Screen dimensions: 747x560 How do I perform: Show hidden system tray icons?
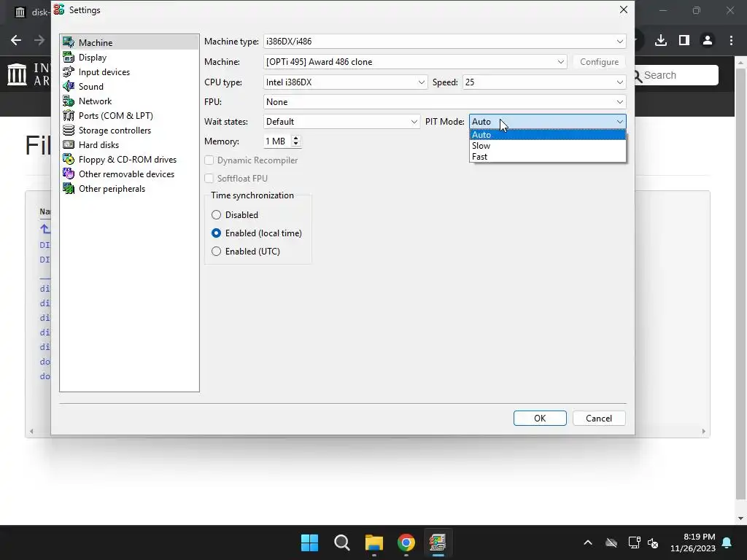pyautogui.click(x=588, y=542)
